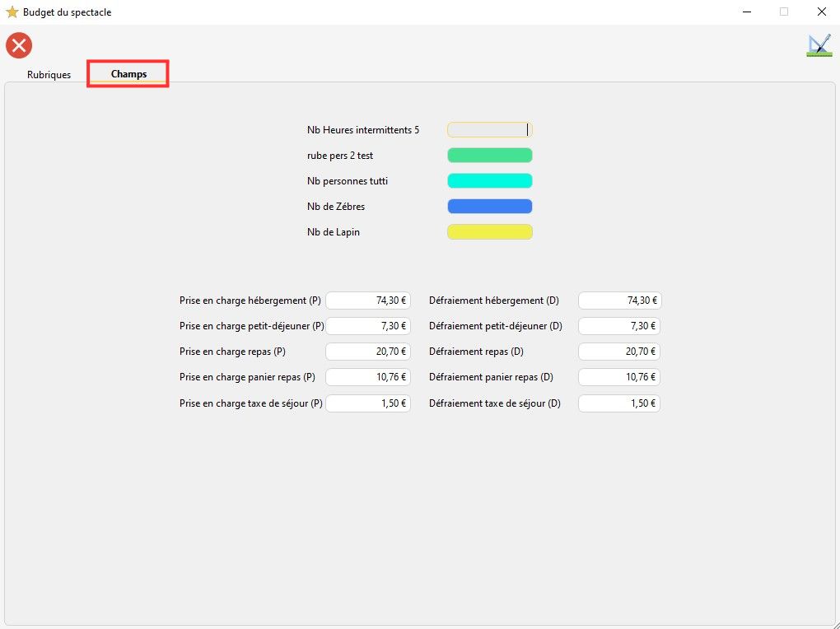Switch to the Rubriques tab
The width and height of the screenshot is (840, 629).
pos(49,75)
